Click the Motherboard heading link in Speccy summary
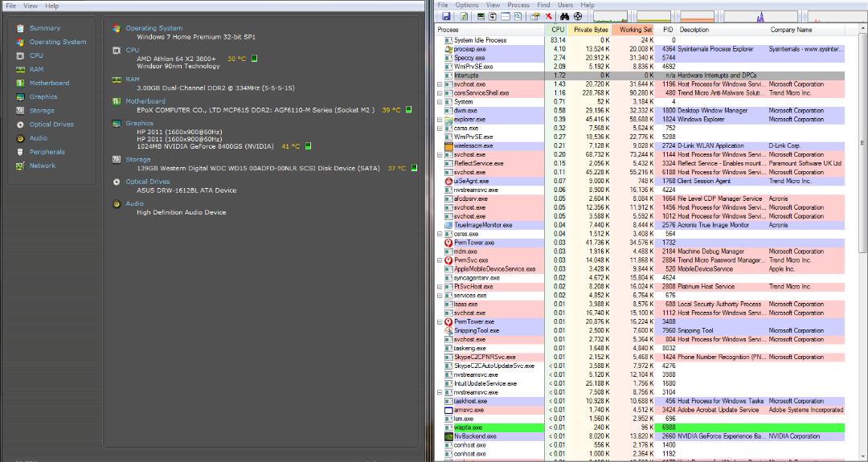Screen dimensions: 868x462 [x=145, y=101]
